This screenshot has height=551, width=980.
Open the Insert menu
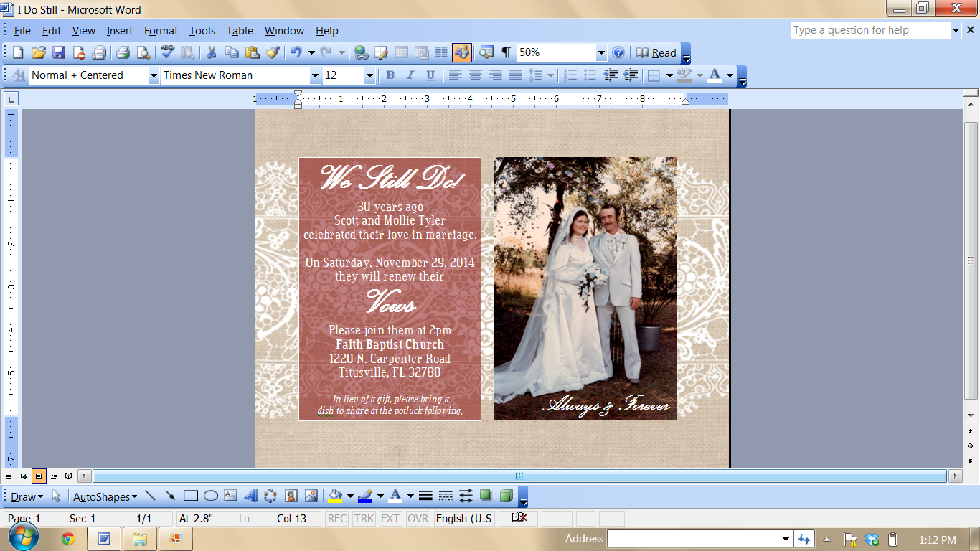pos(120,31)
